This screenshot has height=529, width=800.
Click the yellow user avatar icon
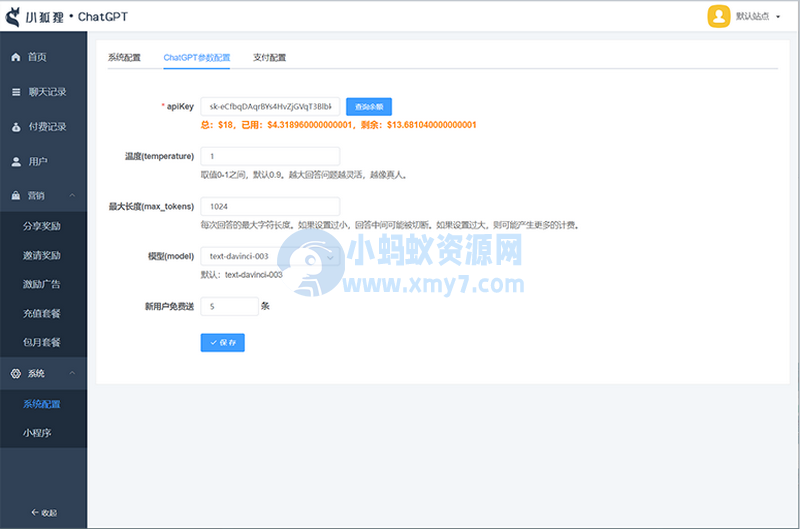coord(718,16)
